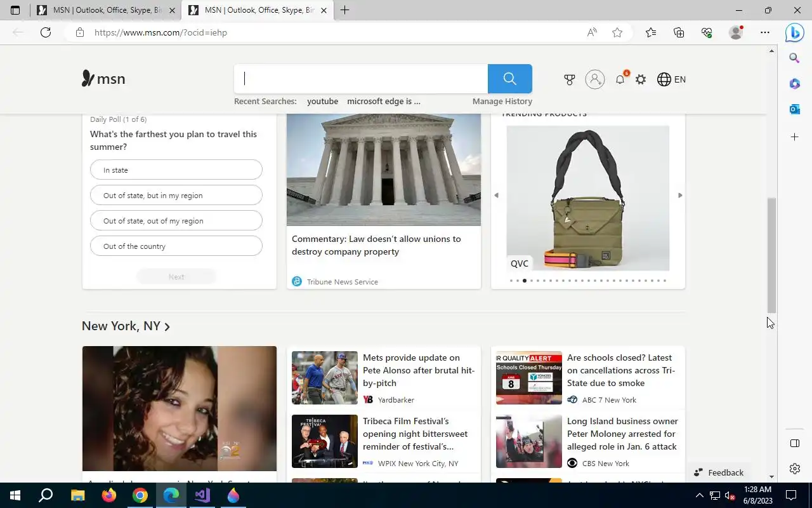The width and height of the screenshot is (812, 508).
Task: Open Are schools closed article
Action: coord(621,370)
